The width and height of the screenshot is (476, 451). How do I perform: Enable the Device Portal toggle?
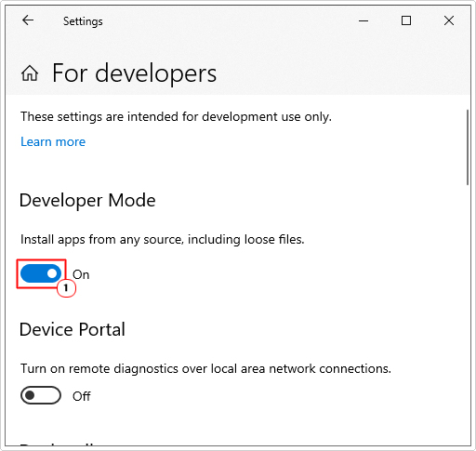pos(41,395)
